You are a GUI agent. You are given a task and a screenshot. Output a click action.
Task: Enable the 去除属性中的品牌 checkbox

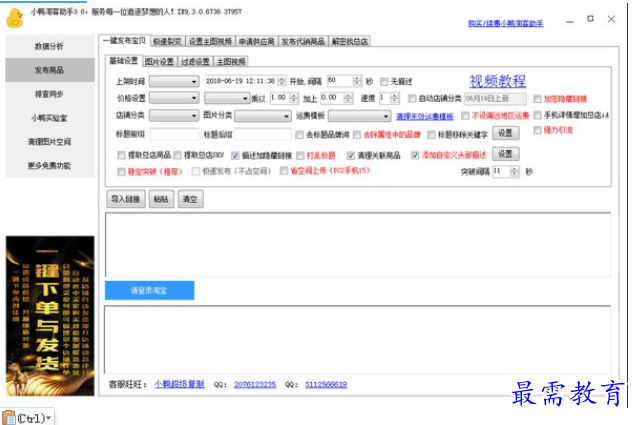pyautogui.click(x=357, y=135)
